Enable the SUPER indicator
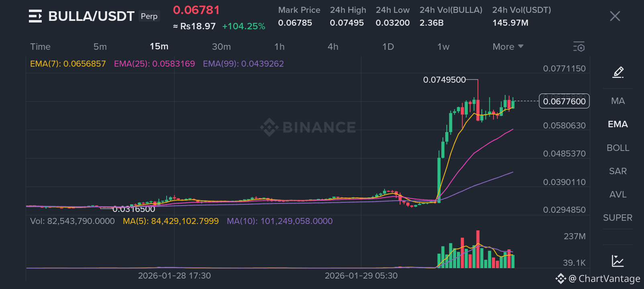This screenshot has width=644, height=289. tap(618, 218)
